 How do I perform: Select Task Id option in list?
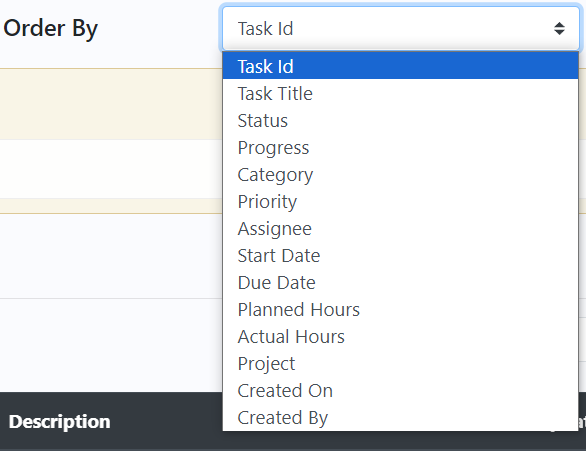click(x=400, y=66)
